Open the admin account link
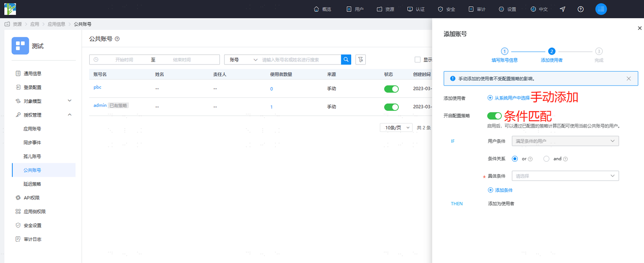Screen dimensions: 644x263 pyautogui.click(x=100, y=105)
